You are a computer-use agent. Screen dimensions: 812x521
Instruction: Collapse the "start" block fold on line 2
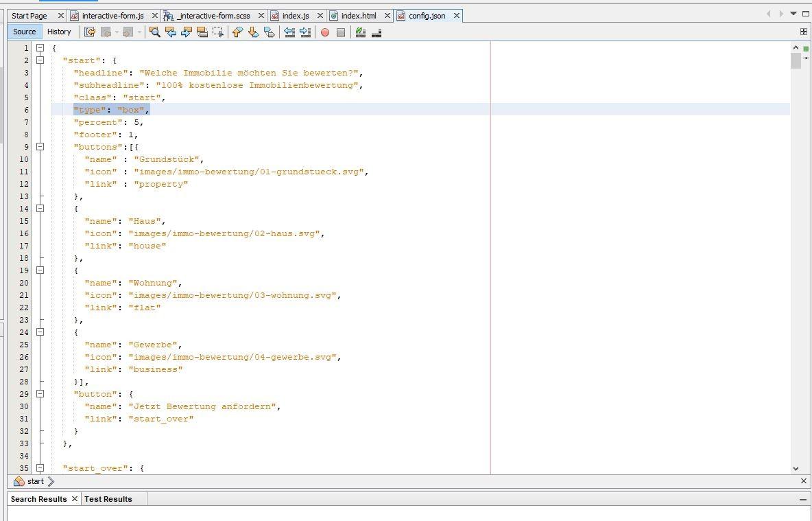click(40, 60)
